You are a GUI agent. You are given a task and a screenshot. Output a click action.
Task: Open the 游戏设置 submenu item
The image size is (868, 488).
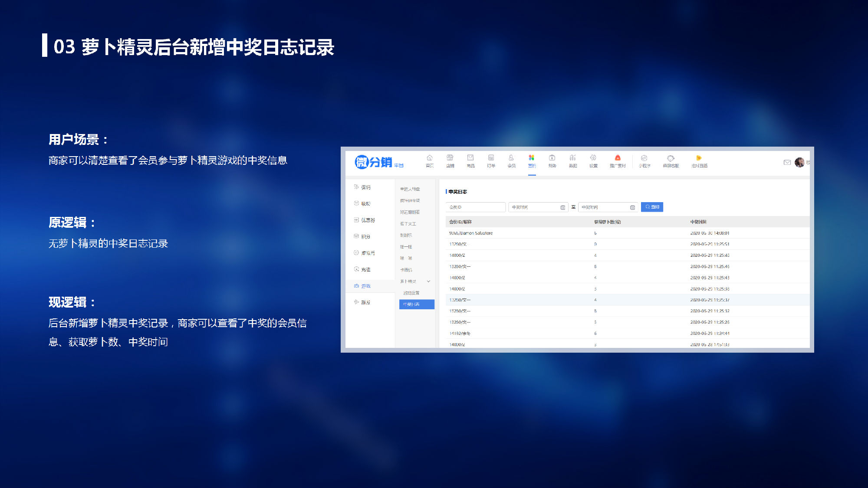[x=411, y=293]
